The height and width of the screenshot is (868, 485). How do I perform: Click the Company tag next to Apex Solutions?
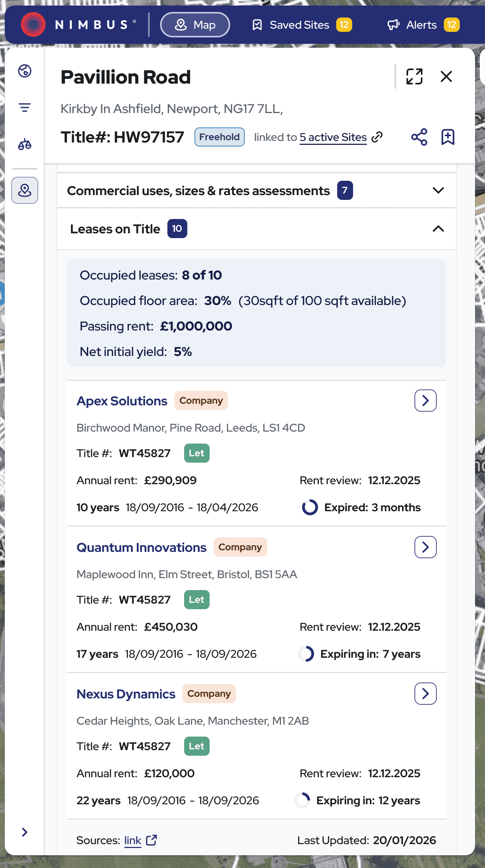coord(201,401)
